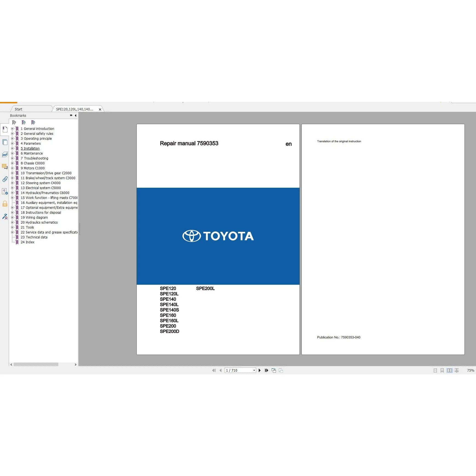Open 6 Maintenance bookmark

click(32, 153)
